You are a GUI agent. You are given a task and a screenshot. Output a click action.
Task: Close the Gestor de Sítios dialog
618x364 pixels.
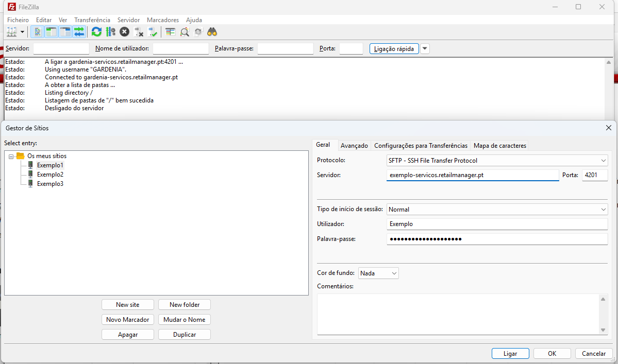point(609,128)
